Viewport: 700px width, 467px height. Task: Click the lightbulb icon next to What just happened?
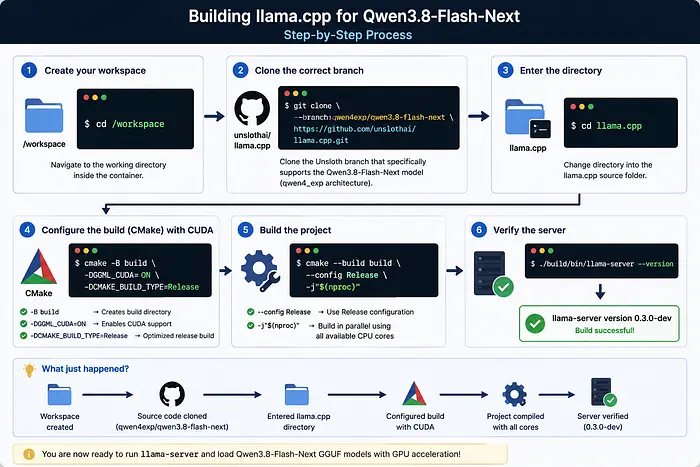tap(29, 370)
